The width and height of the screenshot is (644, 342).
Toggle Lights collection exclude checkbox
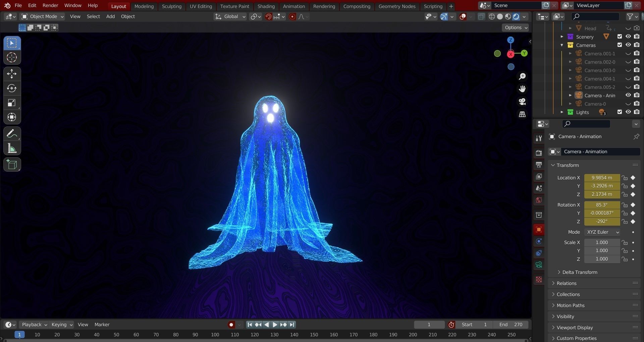(620, 112)
